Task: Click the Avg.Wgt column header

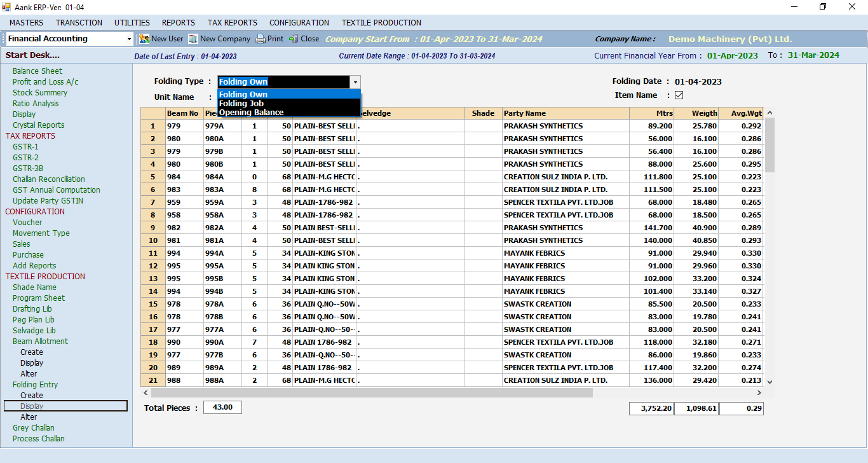Action: pyautogui.click(x=741, y=113)
